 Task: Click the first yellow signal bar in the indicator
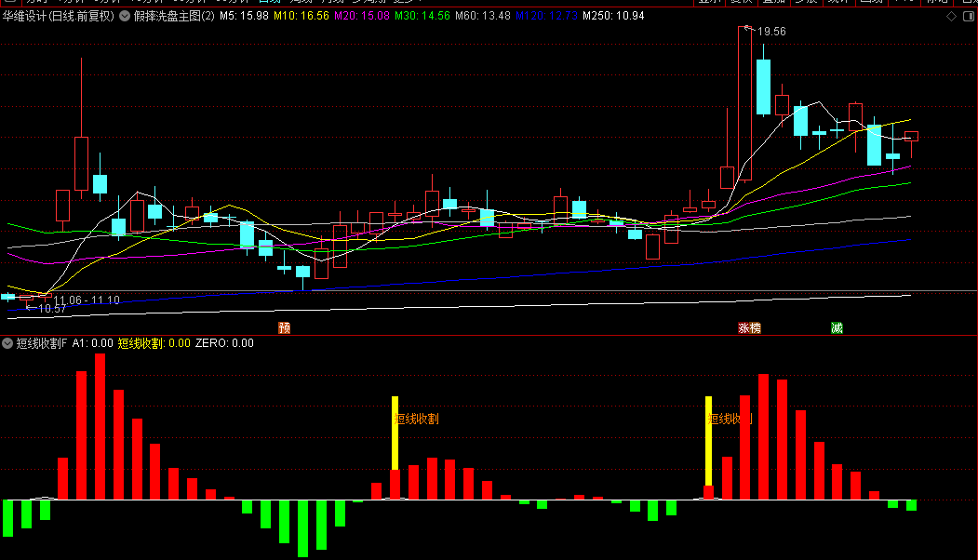(395, 433)
